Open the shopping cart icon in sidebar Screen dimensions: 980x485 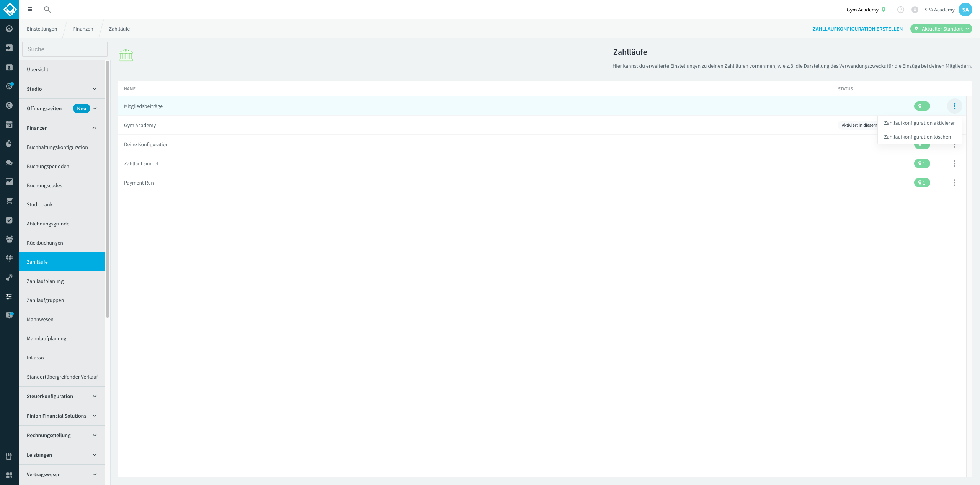point(9,201)
